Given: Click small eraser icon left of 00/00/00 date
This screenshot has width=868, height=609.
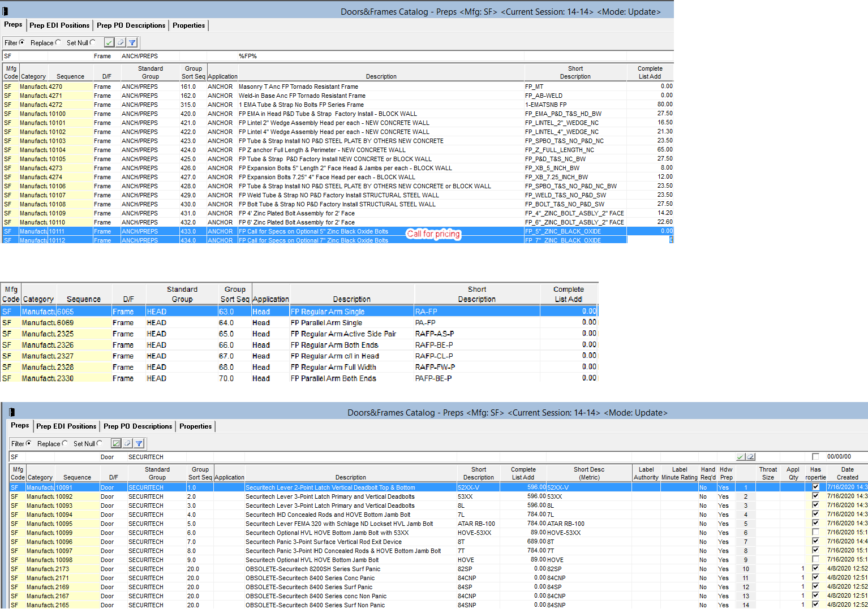Looking at the screenshot, I should 750,457.
